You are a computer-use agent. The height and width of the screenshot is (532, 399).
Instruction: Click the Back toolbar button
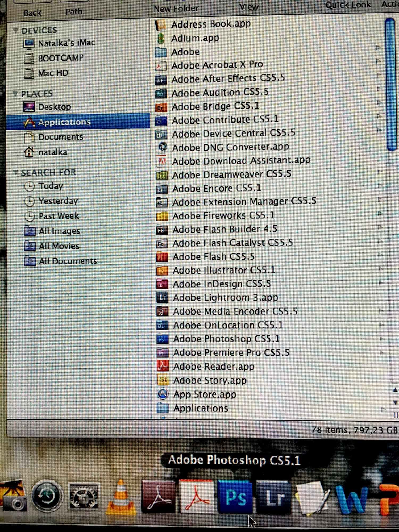32,13
